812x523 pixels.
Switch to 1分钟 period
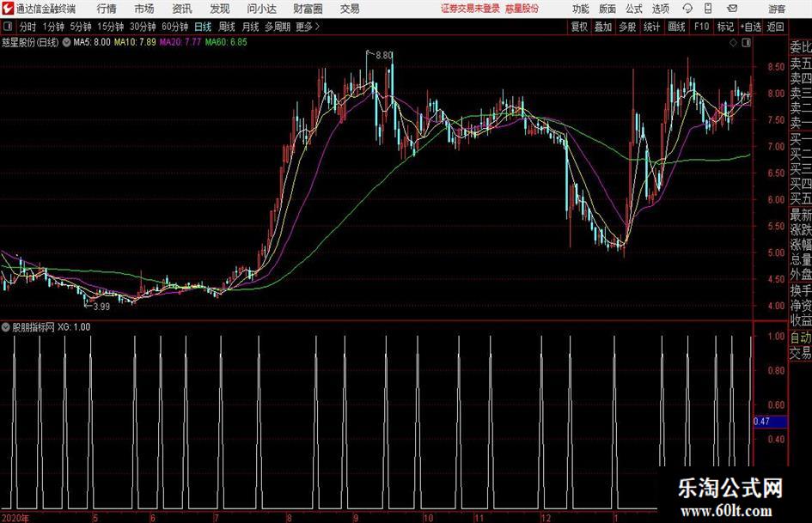pyautogui.click(x=53, y=27)
